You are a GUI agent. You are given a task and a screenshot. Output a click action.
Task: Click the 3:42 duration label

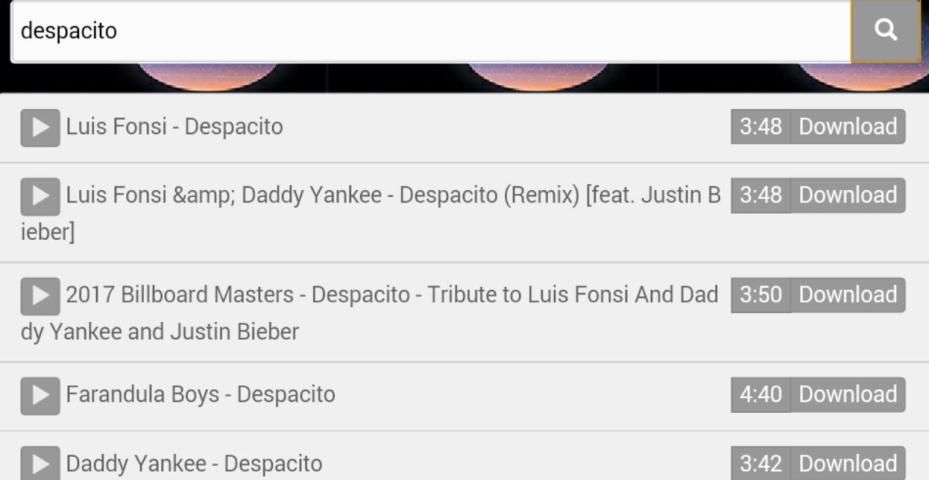761,463
